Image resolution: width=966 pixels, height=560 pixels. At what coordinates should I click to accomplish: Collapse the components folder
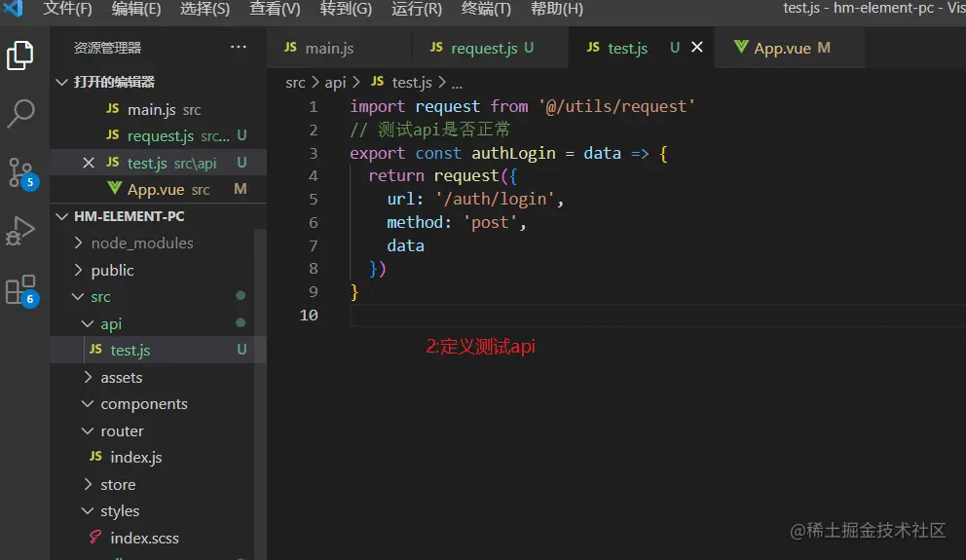tap(153, 403)
